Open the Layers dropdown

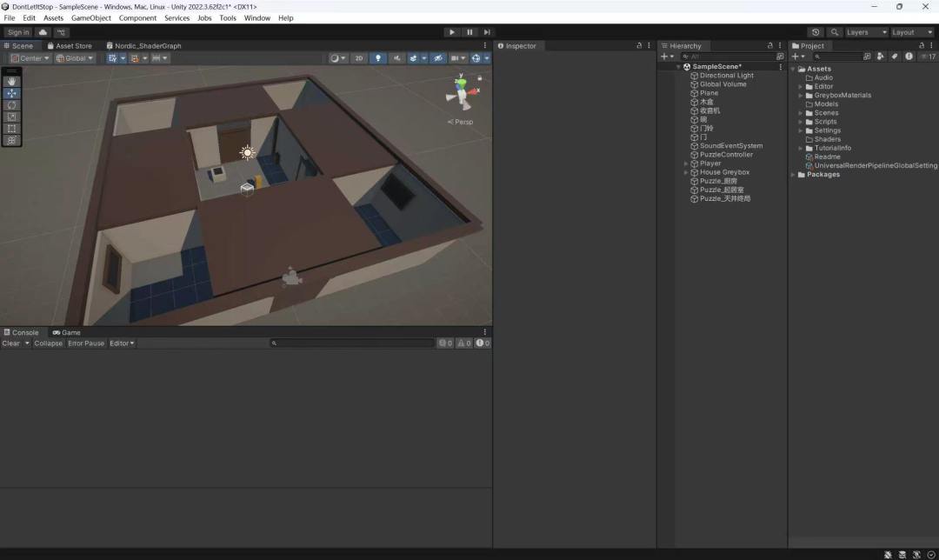(x=866, y=32)
